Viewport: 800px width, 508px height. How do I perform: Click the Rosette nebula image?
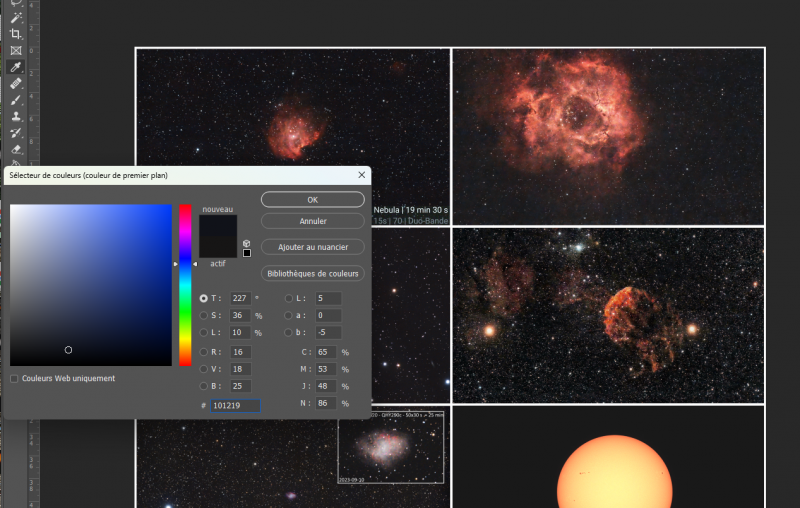(609, 137)
